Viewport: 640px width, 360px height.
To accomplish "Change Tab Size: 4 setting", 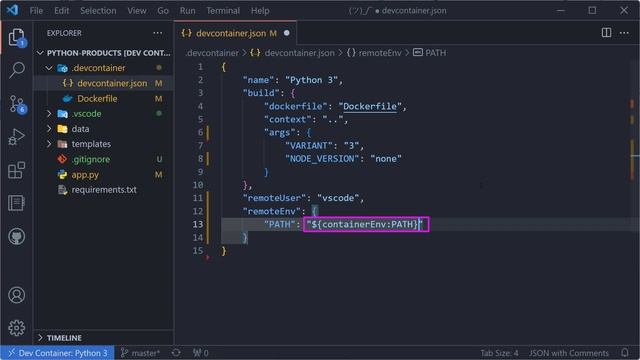I will tap(499, 353).
